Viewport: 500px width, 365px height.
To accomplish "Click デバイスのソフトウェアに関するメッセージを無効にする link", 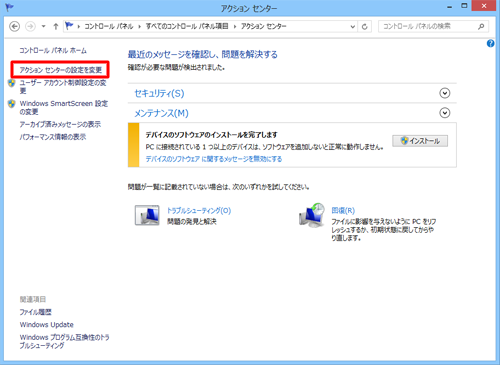I will (214, 159).
